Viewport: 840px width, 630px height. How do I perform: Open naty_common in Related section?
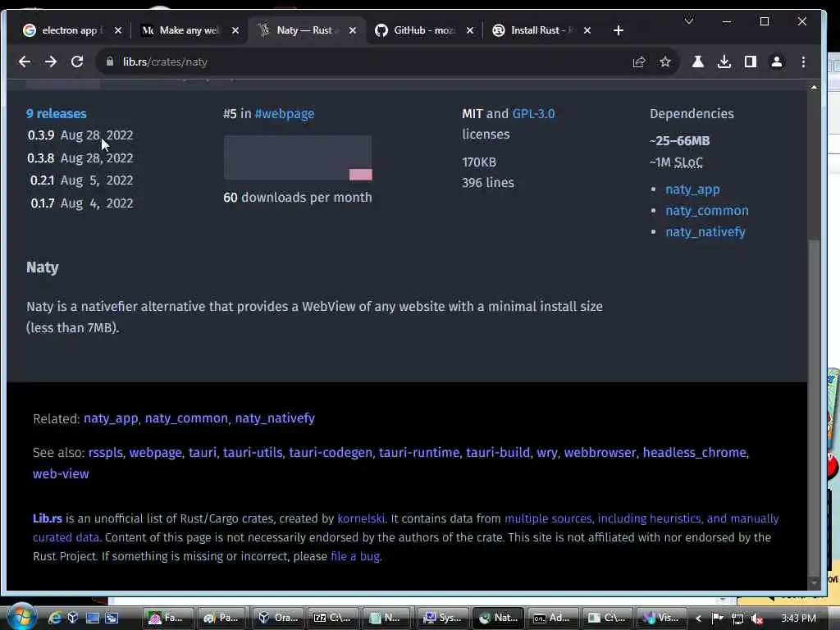(186, 418)
